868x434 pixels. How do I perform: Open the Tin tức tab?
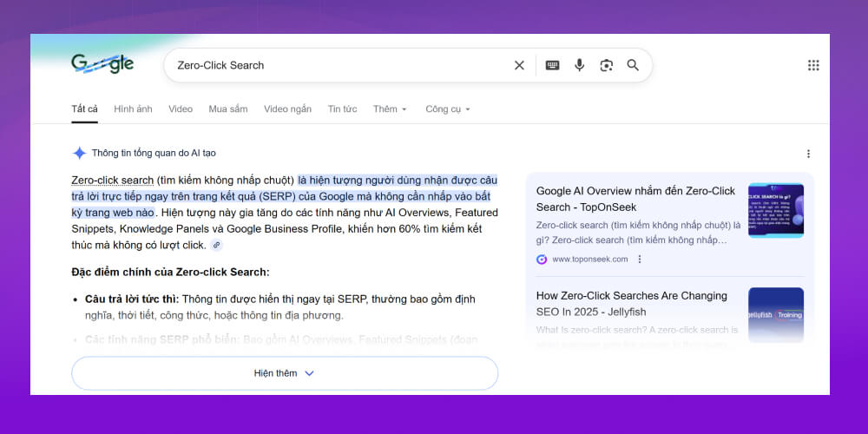(x=342, y=109)
